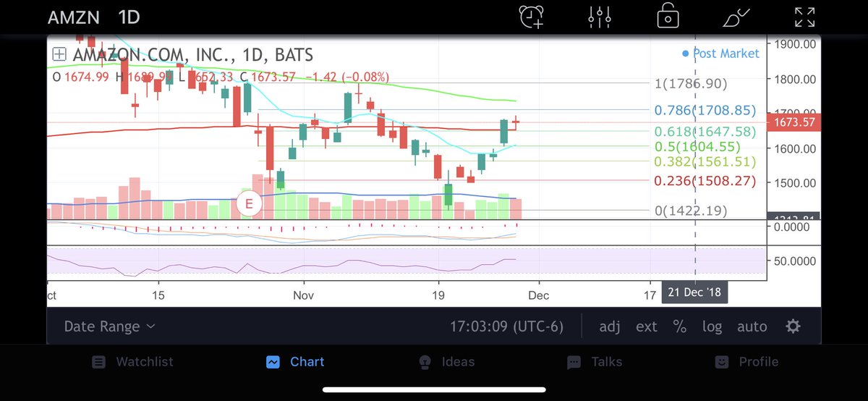Switch to the Chart tab
Image resolution: width=868 pixels, height=401 pixels.
(x=295, y=362)
